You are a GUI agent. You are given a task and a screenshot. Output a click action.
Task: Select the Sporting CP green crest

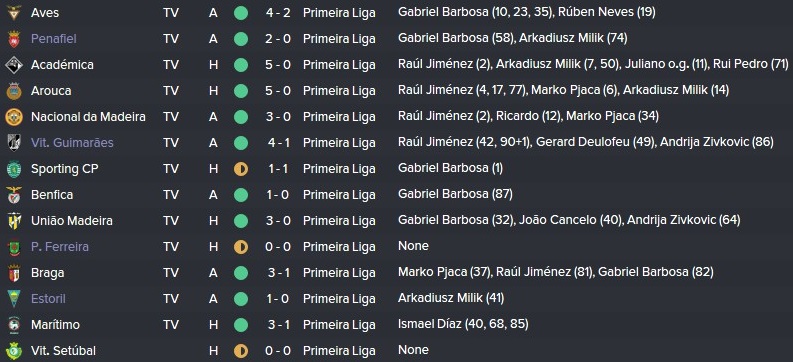pos(14,169)
